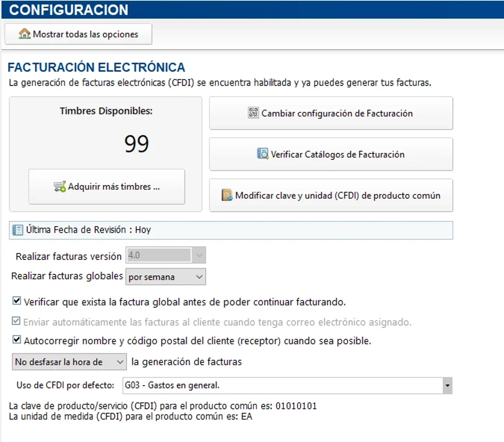Expand the No desfasar la hora dropdown

(x=69, y=362)
